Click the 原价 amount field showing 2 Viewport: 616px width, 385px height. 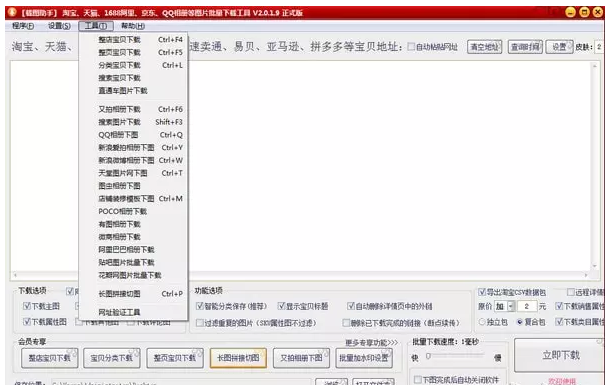(x=527, y=306)
